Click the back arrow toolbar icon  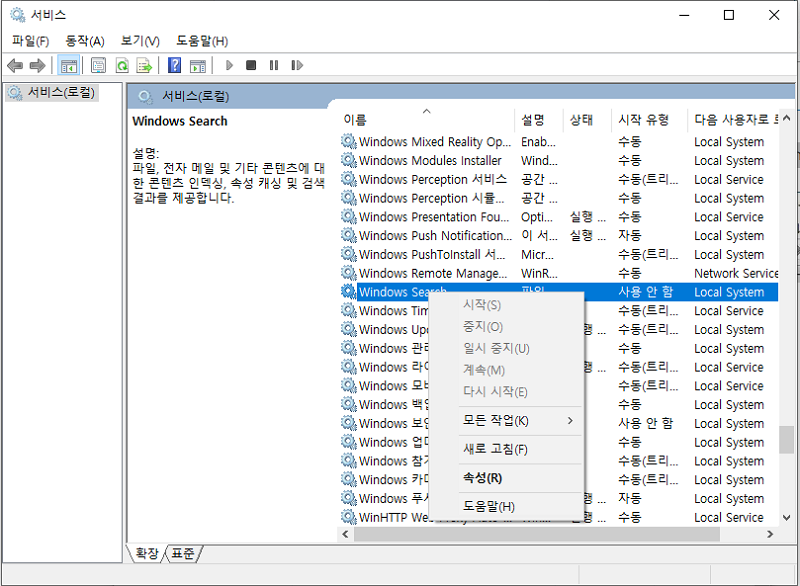tap(14, 66)
